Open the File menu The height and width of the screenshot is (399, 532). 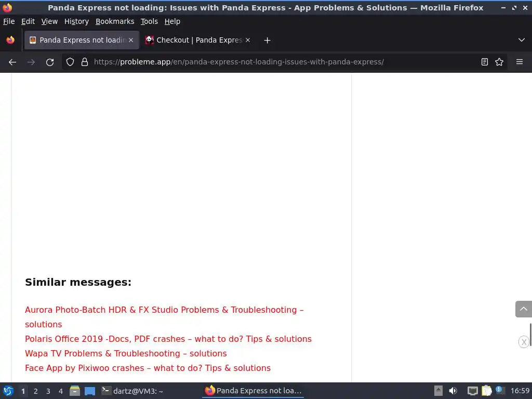9,21
